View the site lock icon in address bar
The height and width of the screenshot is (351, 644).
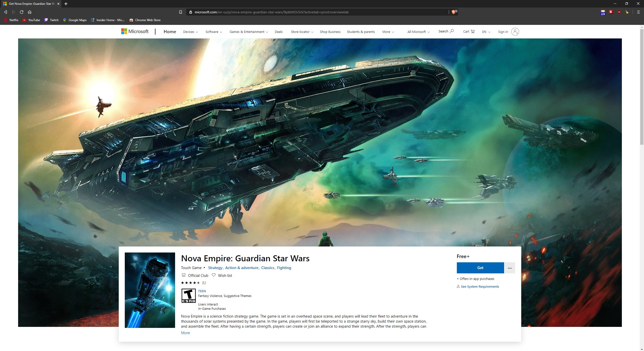190,12
